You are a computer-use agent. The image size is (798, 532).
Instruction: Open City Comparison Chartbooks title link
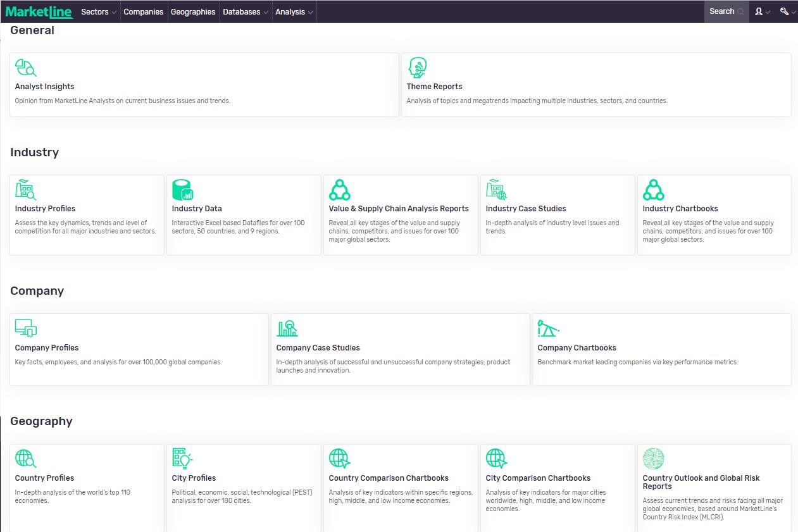point(539,478)
